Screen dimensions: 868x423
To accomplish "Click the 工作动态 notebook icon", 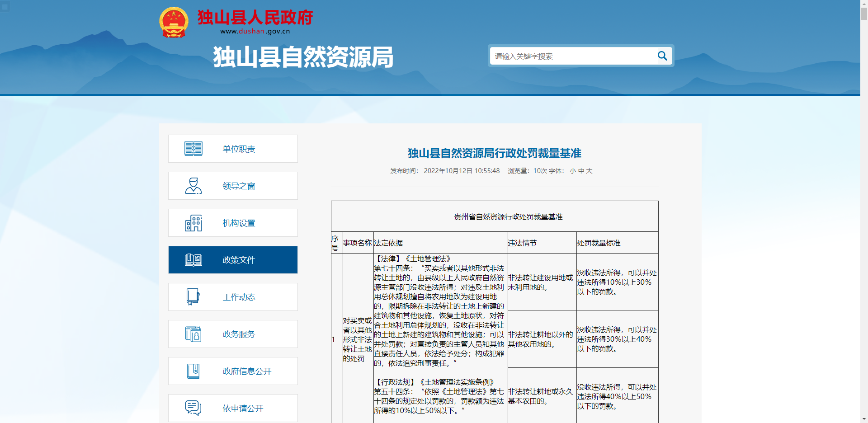I will [x=193, y=297].
